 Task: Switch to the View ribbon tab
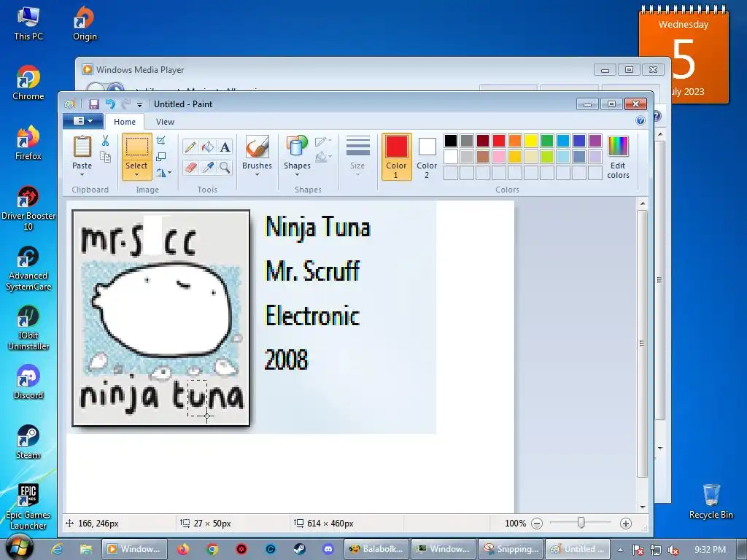[166, 122]
